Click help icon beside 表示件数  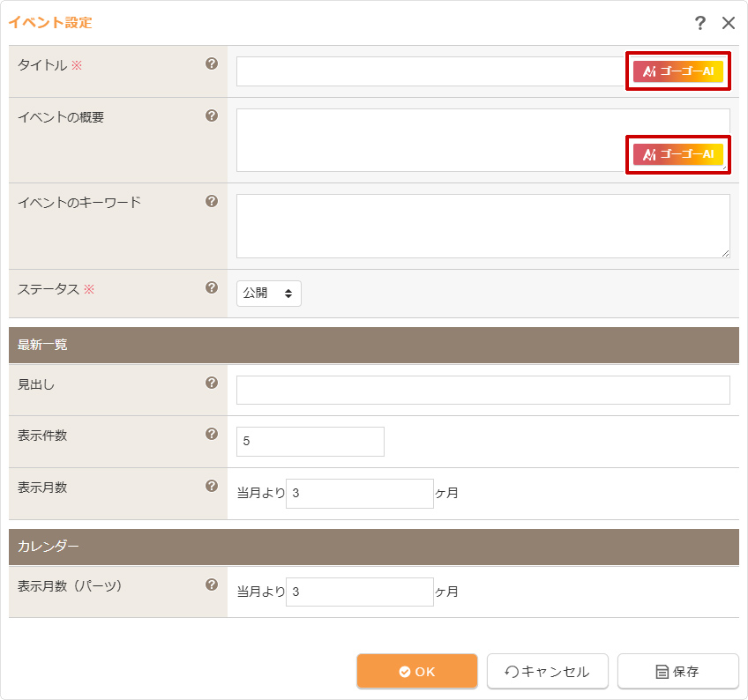click(x=212, y=434)
